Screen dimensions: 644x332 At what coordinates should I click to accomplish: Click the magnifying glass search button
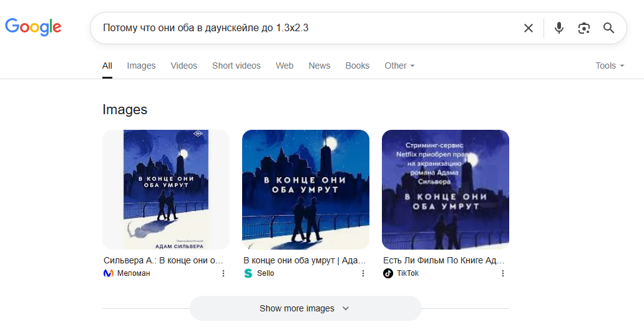click(608, 28)
